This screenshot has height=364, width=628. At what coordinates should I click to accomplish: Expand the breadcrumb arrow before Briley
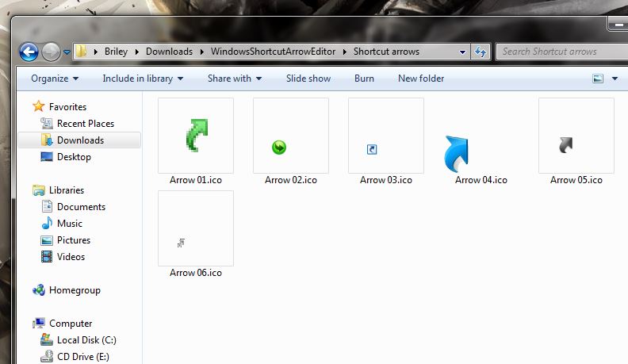[96, 52]
